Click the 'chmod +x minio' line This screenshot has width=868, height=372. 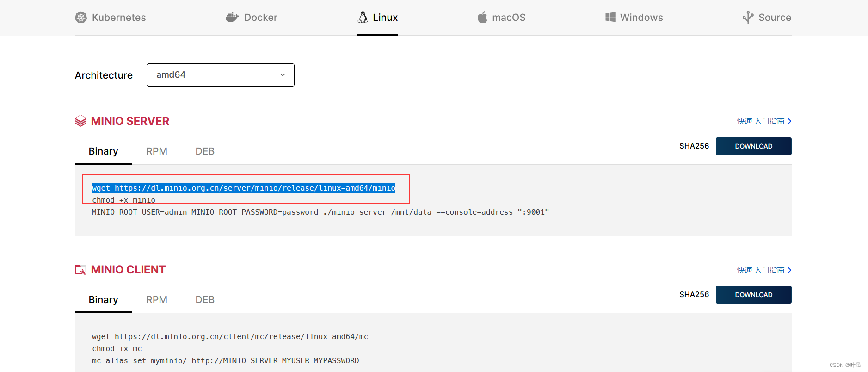(123, 200)
